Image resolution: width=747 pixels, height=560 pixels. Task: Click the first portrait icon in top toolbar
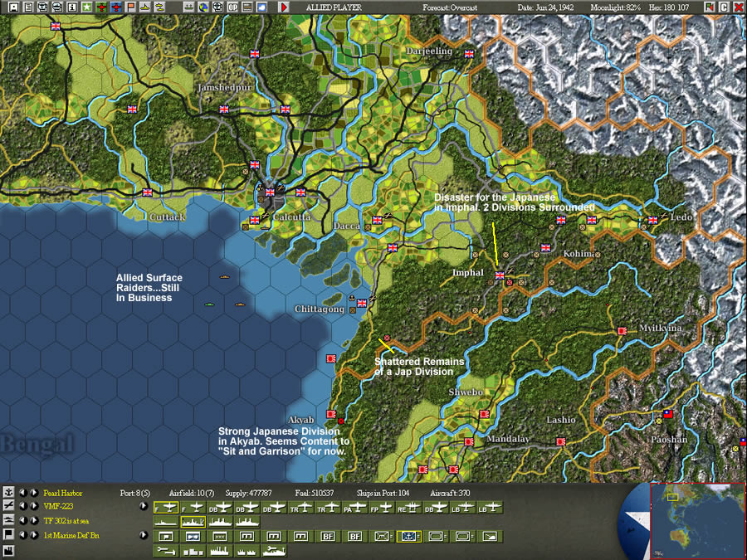[14, 7]
